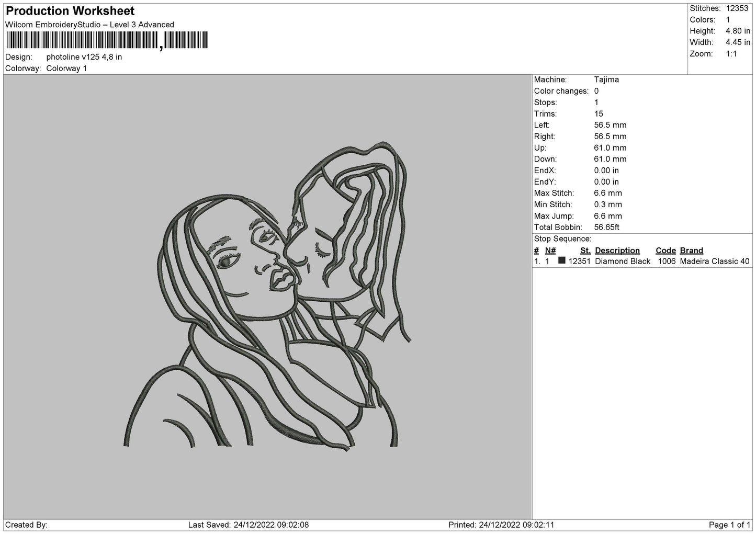This screenshot has height=534, width=756.
Task: Click the Stop Sequence label
Action: (x=562, y=239)
